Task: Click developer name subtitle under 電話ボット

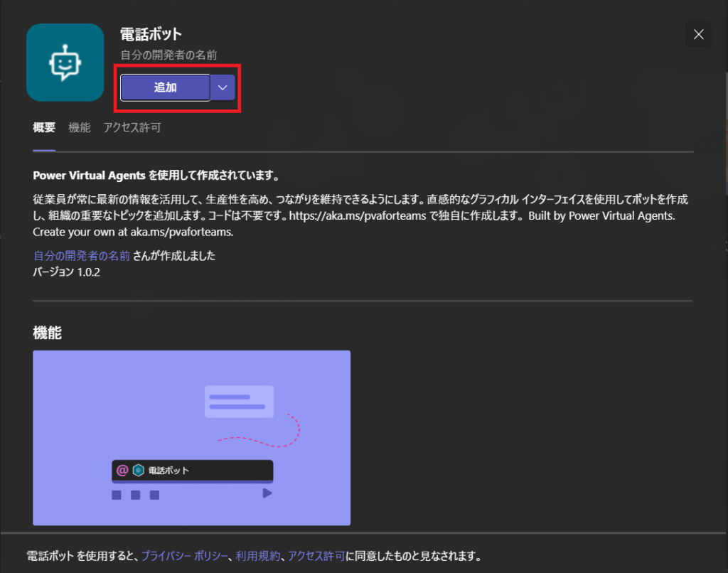Action: click(x=169, y=55)
